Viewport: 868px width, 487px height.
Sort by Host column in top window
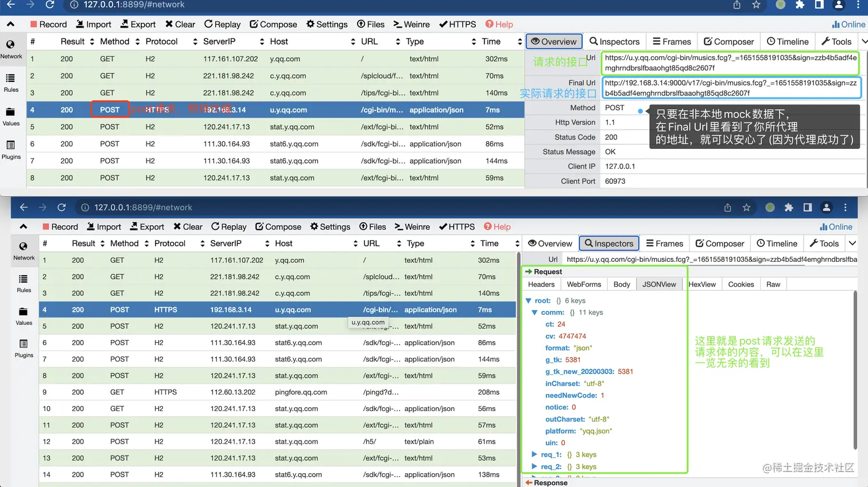[x=313, y=41]
